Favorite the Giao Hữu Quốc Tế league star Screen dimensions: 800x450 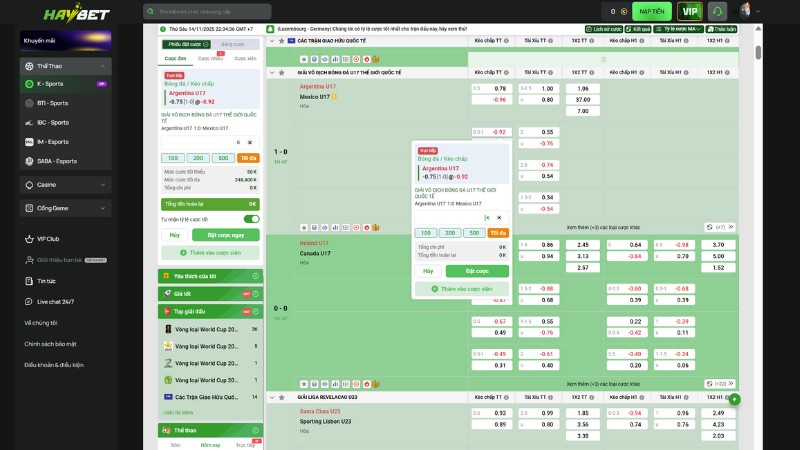coord(281,41)
